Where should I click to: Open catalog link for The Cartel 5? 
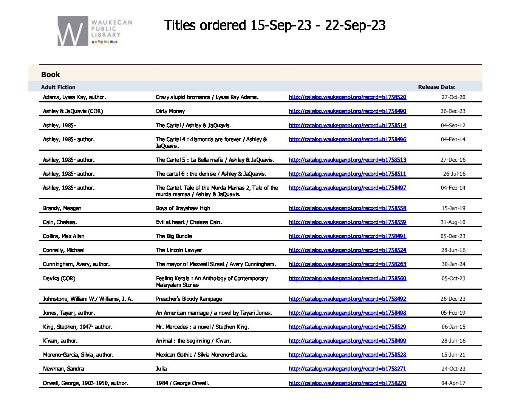[347, 160]
